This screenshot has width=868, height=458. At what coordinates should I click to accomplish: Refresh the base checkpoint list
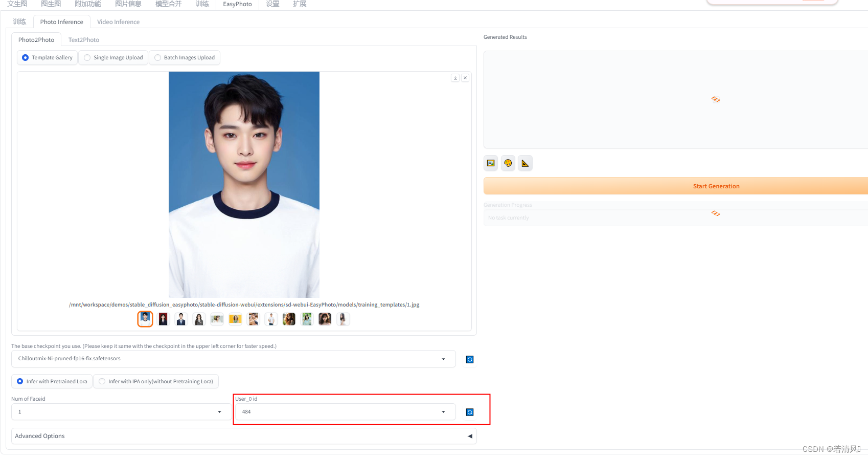tap(470, 360)
